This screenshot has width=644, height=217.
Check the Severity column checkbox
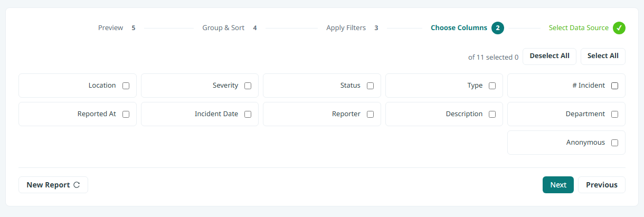(x=248, y=86)
